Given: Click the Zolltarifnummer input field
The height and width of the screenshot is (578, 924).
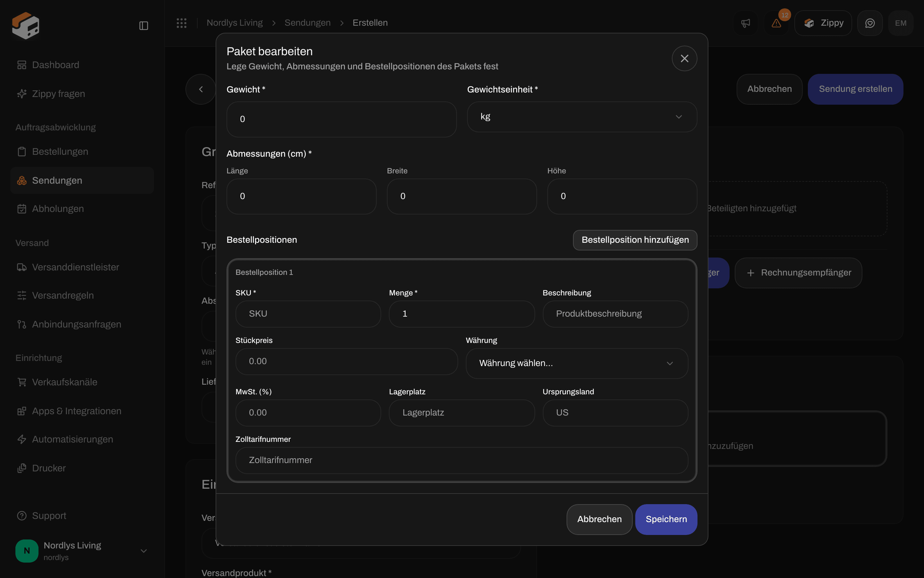Looking at the screenshot, I should point(462,460).
